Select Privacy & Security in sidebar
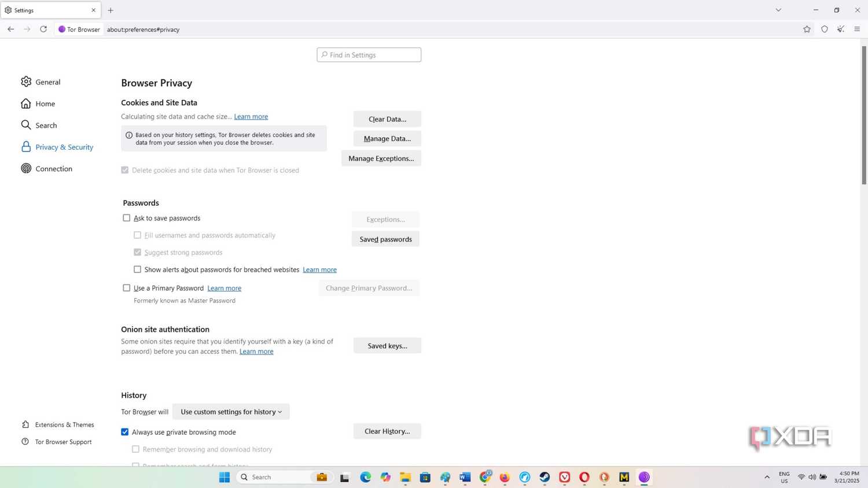868x488 pixels. pyautogui.click(x=57, y=147)
